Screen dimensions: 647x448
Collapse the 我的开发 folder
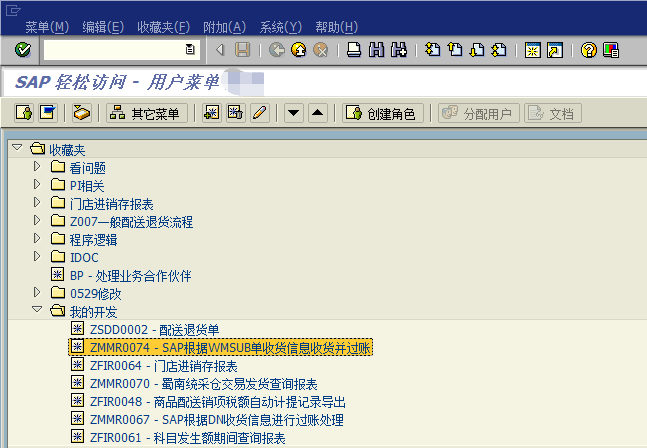[x=37, y=309]
